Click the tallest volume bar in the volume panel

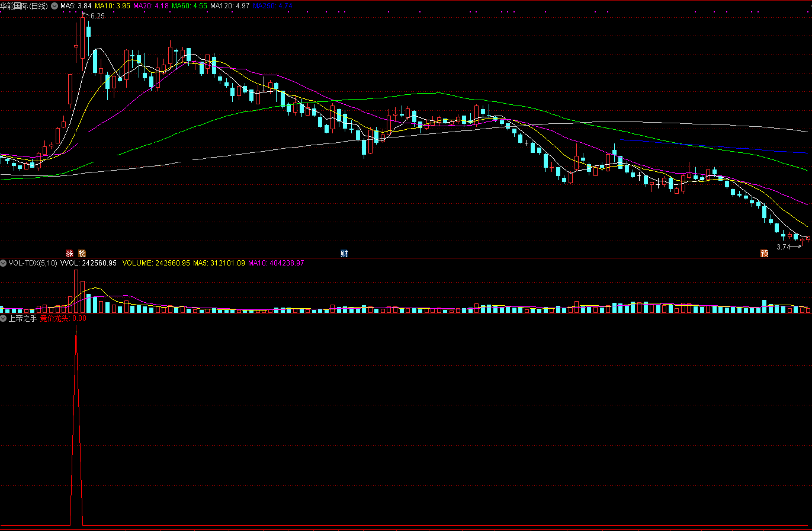(76, 291)
